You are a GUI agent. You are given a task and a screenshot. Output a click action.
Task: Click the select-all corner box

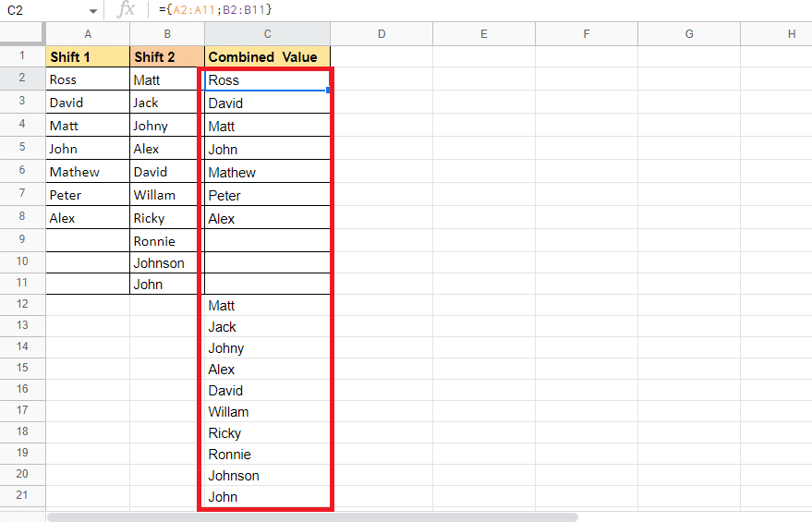[x=22, y=34]
